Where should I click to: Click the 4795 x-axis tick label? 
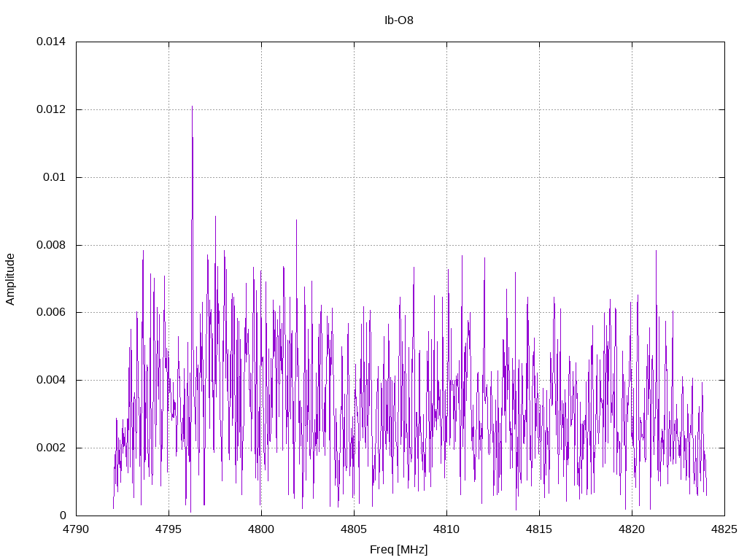[169, 529]
